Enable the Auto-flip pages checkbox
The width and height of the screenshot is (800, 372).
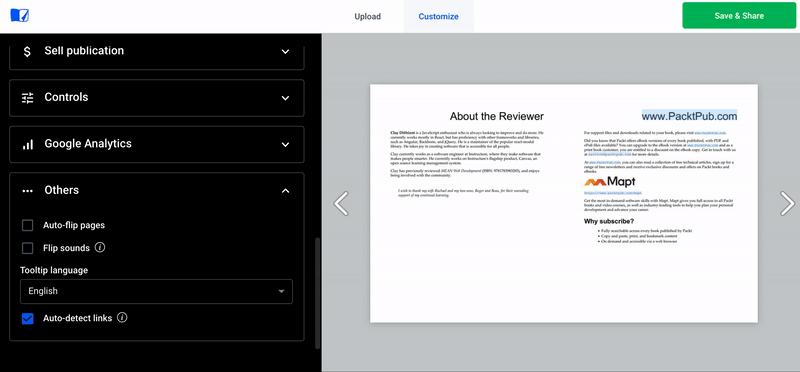[28, 225]
